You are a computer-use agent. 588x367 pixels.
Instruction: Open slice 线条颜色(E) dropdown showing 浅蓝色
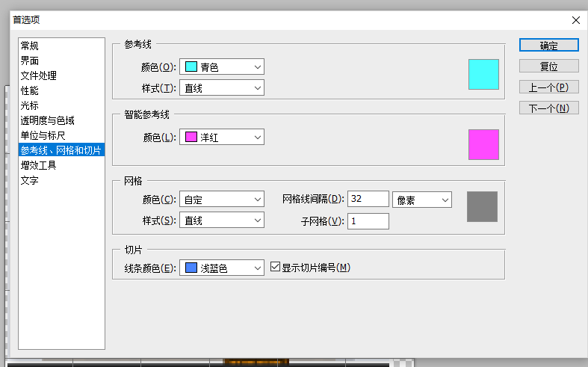click(222, 268)
